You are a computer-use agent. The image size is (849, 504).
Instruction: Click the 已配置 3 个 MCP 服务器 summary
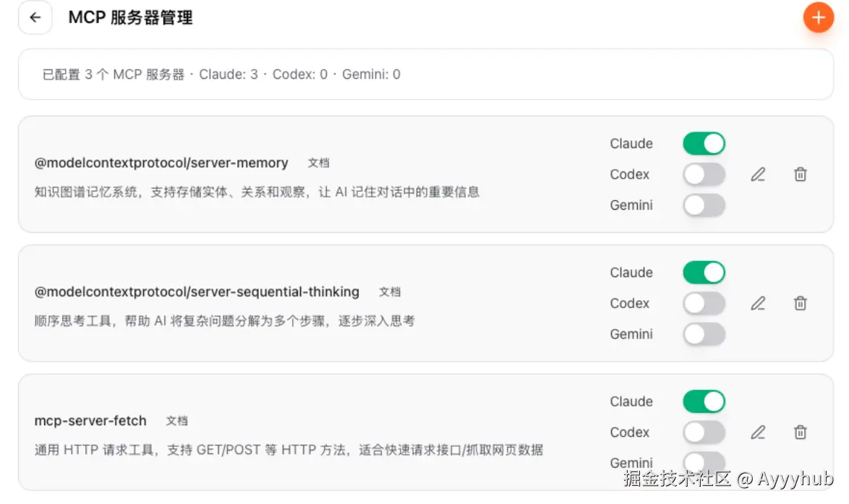(x=221, y=74)
